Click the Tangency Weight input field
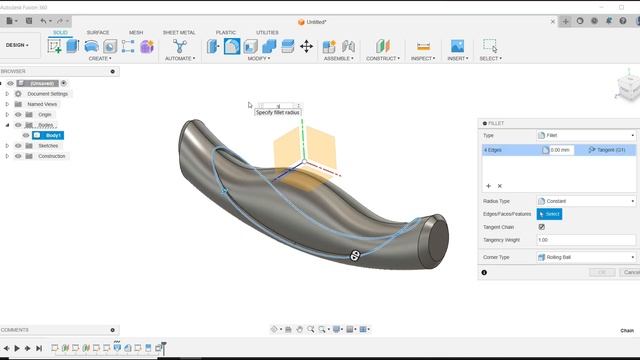Screen dimensions: 640x360 point(586,240)
